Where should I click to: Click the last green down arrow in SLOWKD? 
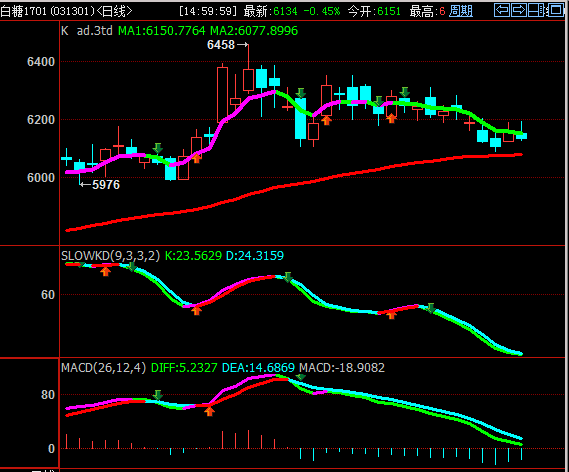pyautogui.click(x=430, y=308)
